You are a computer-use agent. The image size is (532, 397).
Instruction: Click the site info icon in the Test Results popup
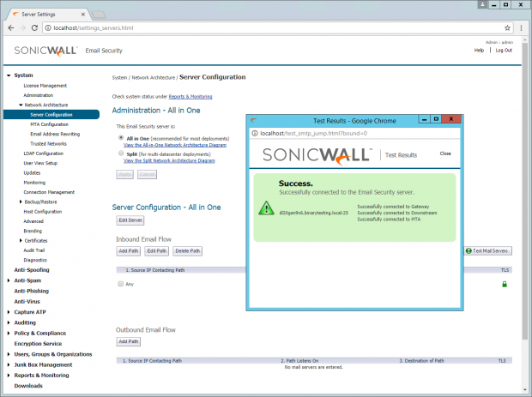tap(255, 133)
